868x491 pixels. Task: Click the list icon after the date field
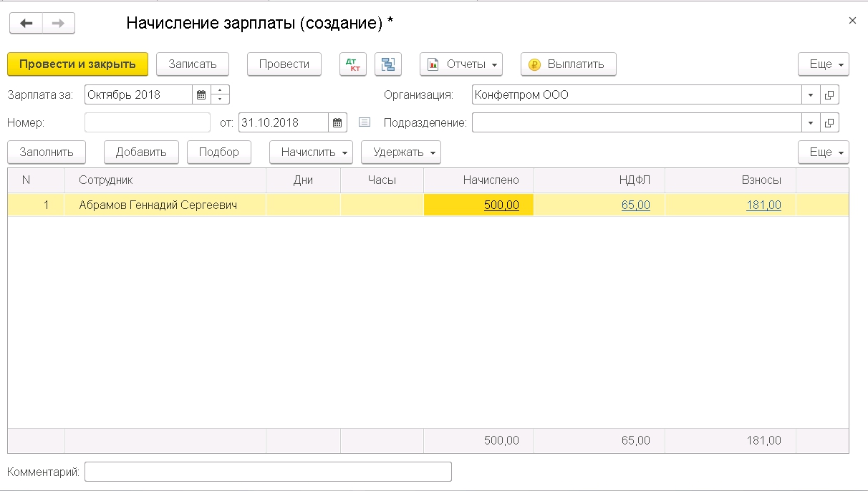(x=365, y=122)
